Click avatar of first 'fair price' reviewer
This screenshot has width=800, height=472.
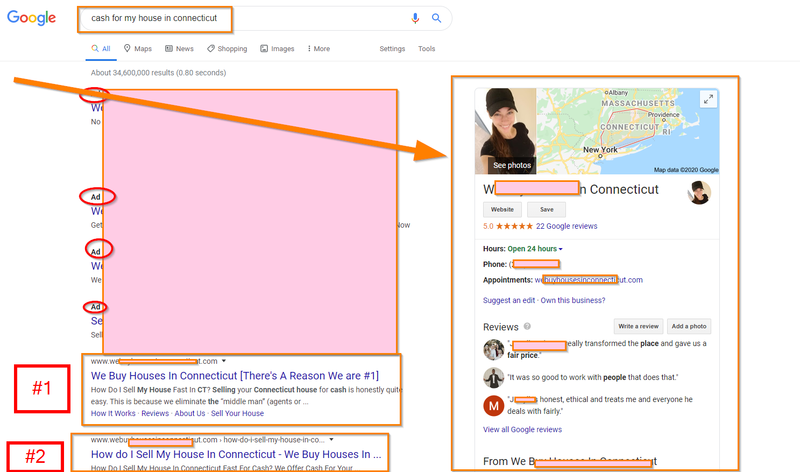click(x=493, y=350)
